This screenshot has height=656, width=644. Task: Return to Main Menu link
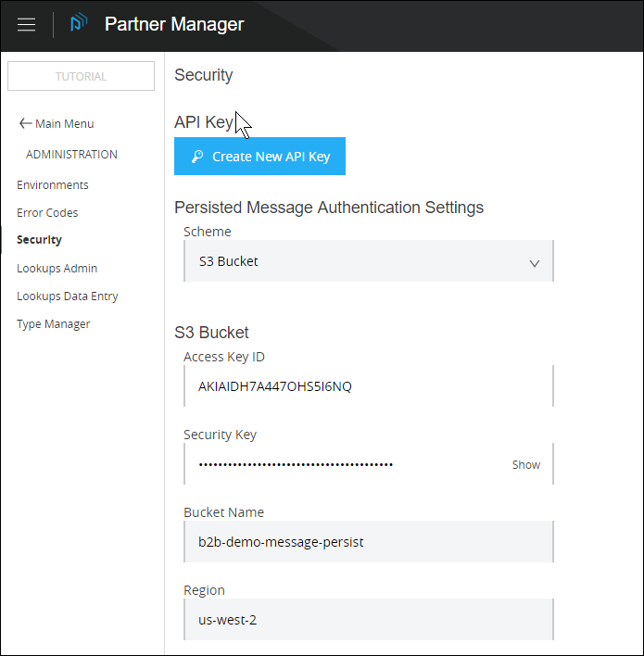pyautogui.click(x=64, y=124)
